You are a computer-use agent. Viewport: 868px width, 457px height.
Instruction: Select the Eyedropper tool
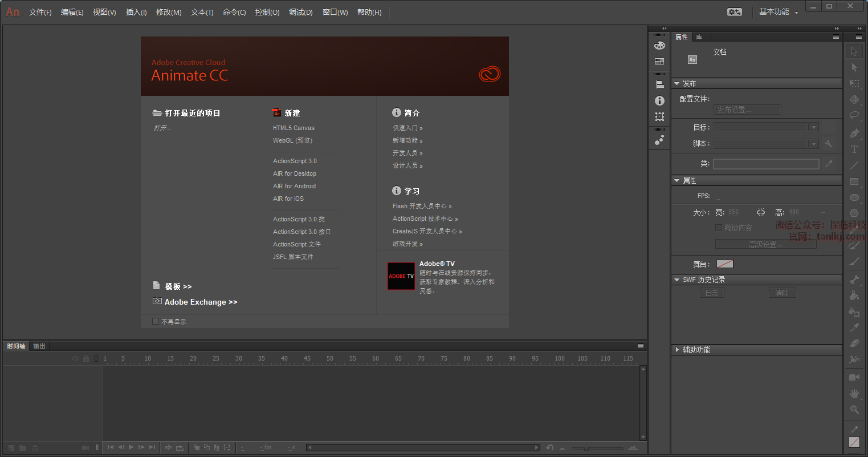tap(854, 327)
